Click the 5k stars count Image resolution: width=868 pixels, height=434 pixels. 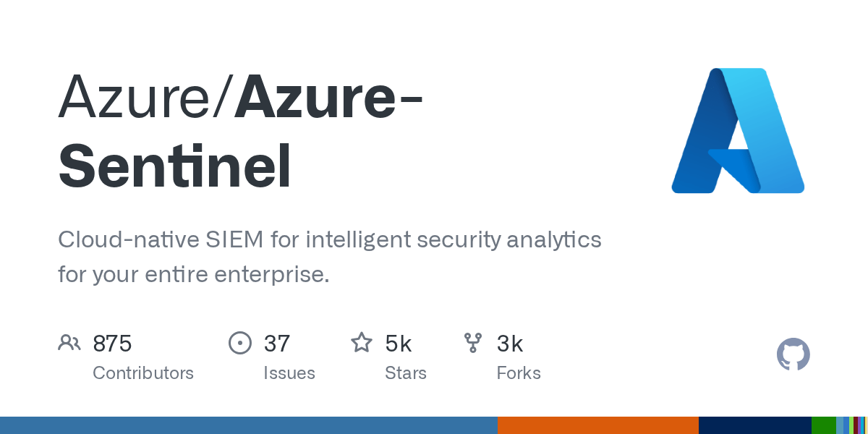point(399,344)
